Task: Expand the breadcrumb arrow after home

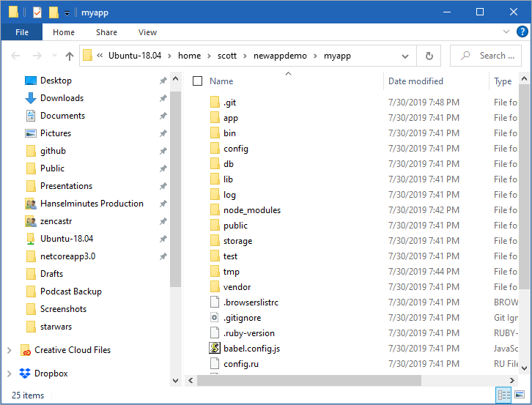Action: (x=209, y=56)
